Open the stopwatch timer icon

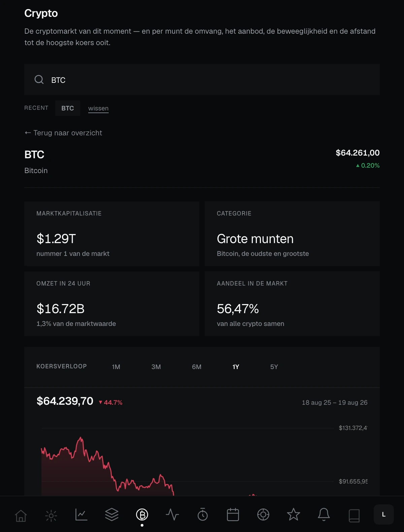pos(203,515)
